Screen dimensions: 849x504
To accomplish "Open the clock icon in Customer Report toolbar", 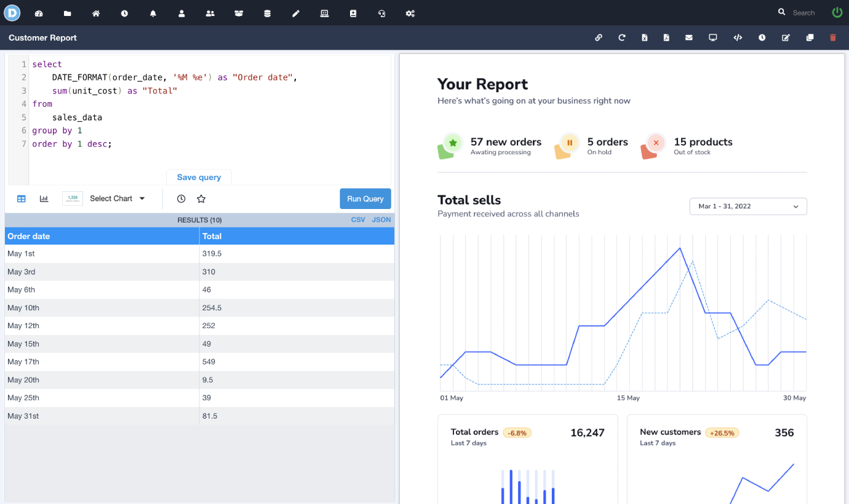I will pos(762,37).
